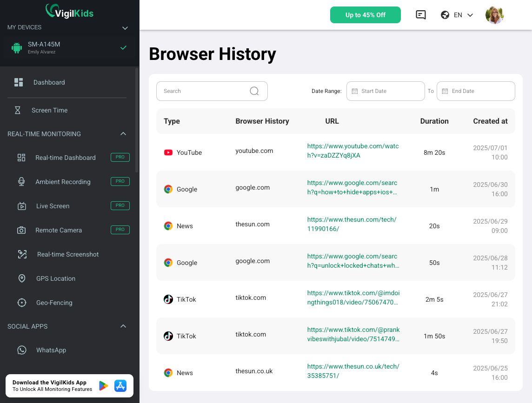Click the TikTok icon in 21:02 row
Screen dimensions: 532x403
[x=168, y=299]
